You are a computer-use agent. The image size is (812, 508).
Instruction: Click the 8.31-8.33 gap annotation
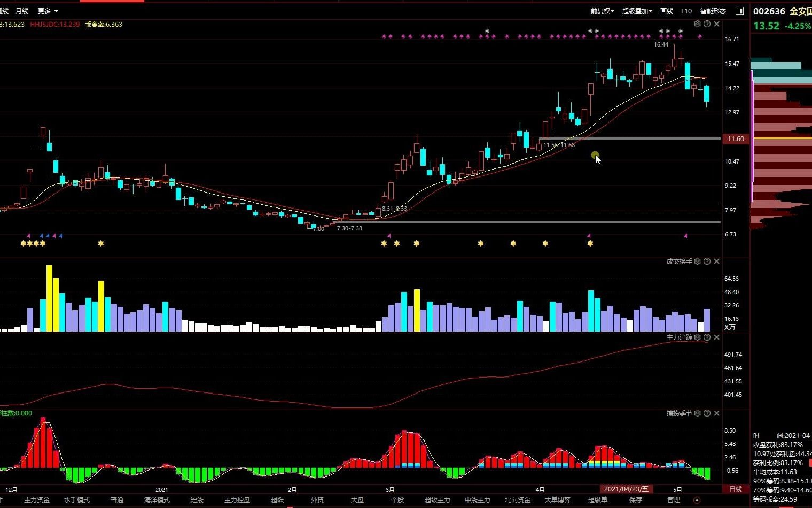coord(394,209)
